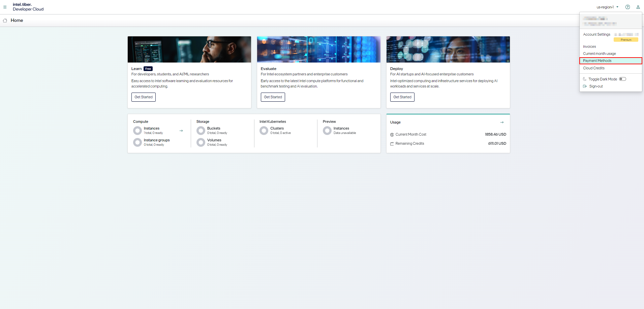Open Invoices from the account menu

(x=589, y=46)
